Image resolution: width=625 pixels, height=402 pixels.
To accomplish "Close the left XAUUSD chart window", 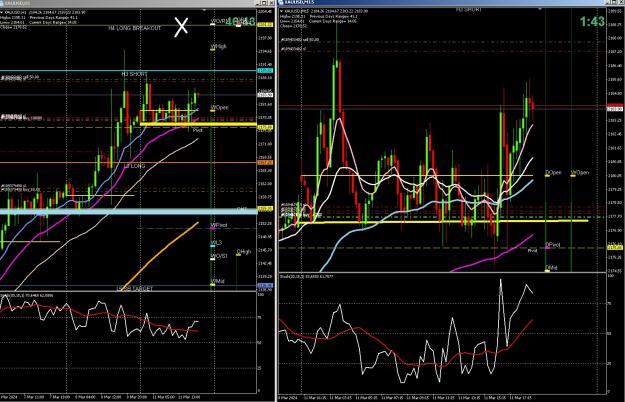I will 271,3.
